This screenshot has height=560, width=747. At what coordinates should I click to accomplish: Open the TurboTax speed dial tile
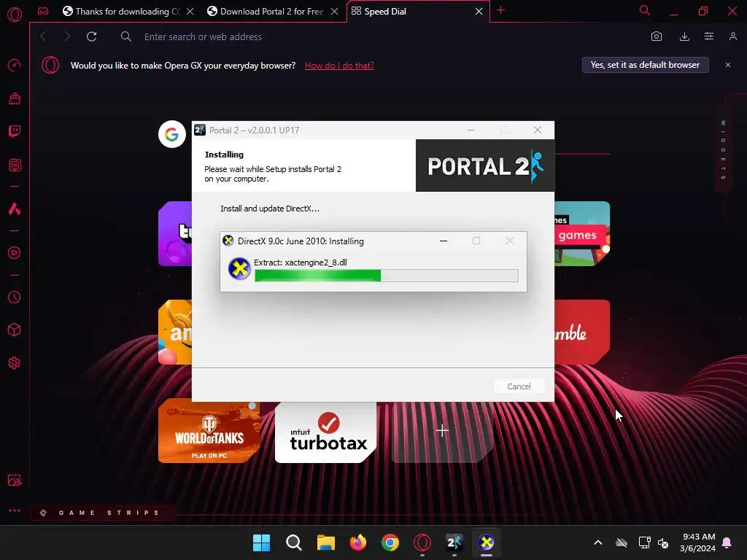(326, 432)
